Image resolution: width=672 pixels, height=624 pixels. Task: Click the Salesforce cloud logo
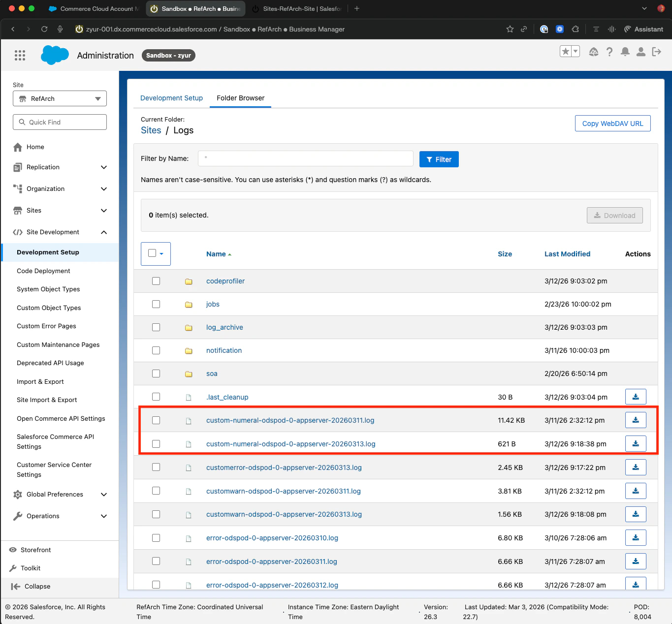point(55,55)
